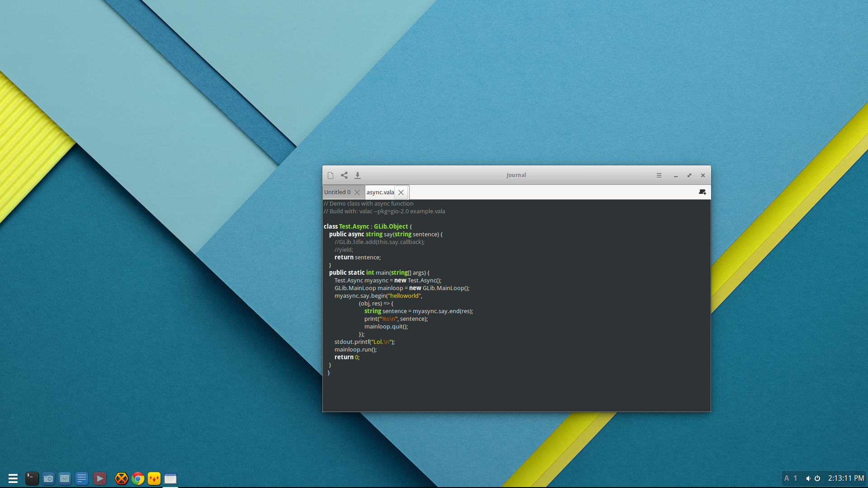Click the share icon in Journal toolbar
The height and width of the screenshot is (488, 868).
[344, 175]
